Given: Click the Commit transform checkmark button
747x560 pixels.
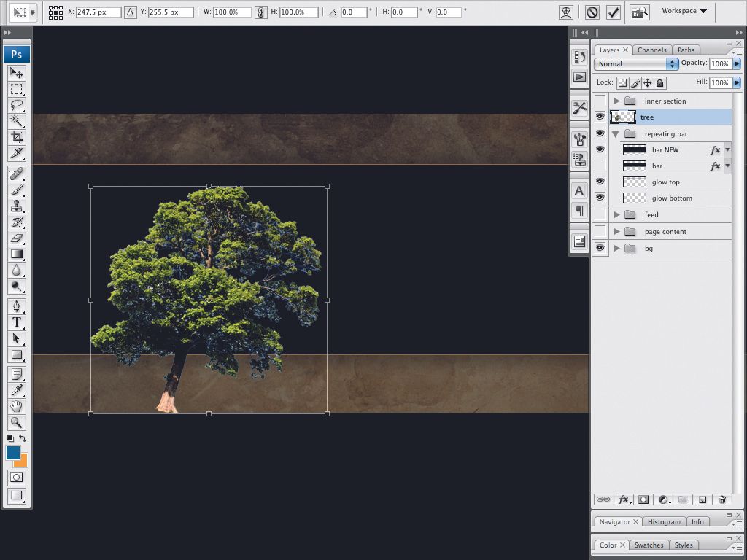Looking at the screenshot, I should pos(612,12).
